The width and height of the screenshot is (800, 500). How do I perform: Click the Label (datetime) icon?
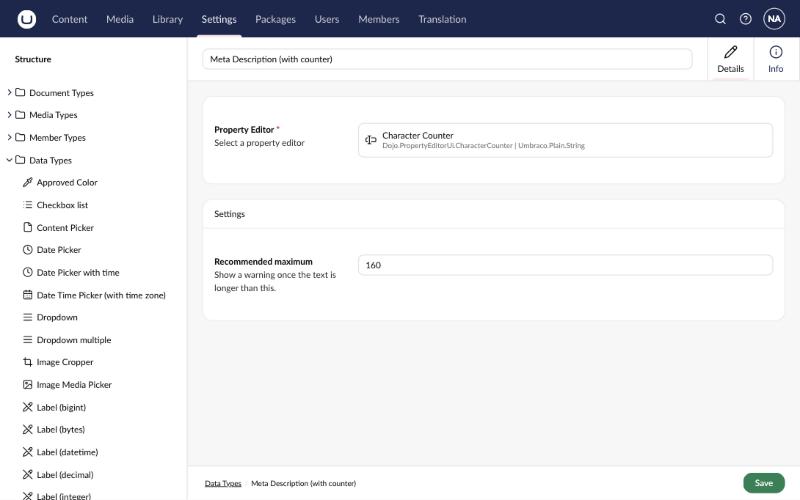(x=28, y=452)
